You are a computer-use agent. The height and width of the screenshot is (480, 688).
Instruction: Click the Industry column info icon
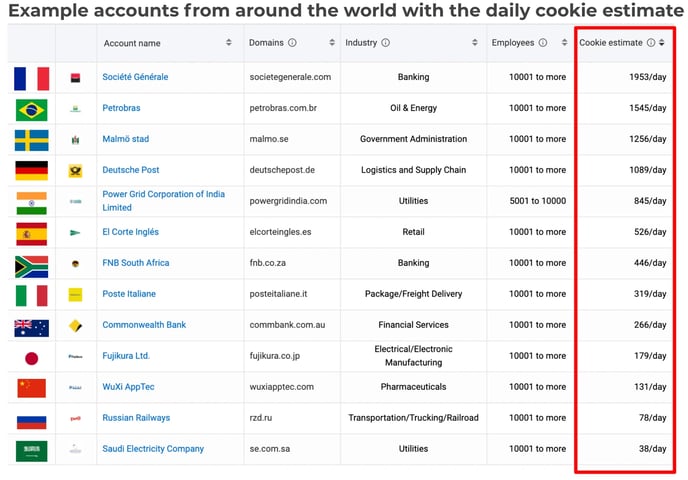pyautogui.click(x=385, y=43)
